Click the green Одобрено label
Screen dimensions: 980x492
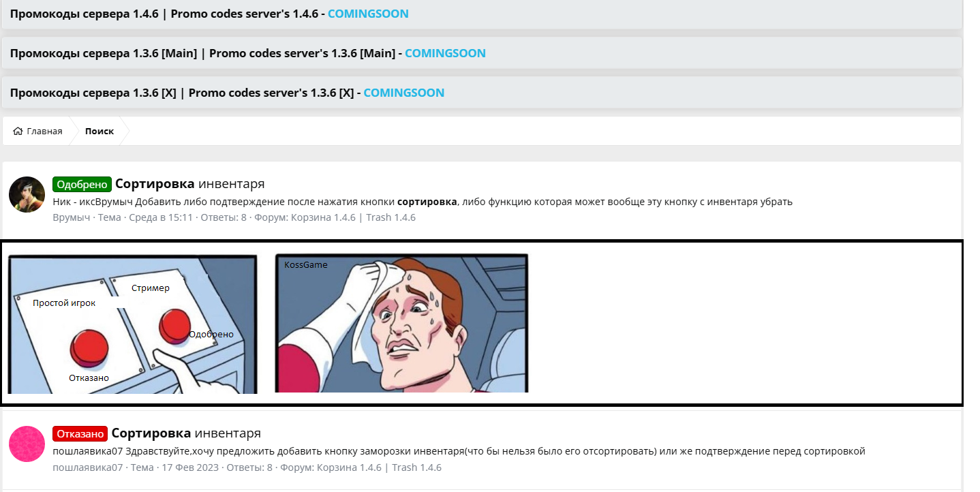pyautogui.click(x=82, y=184)
